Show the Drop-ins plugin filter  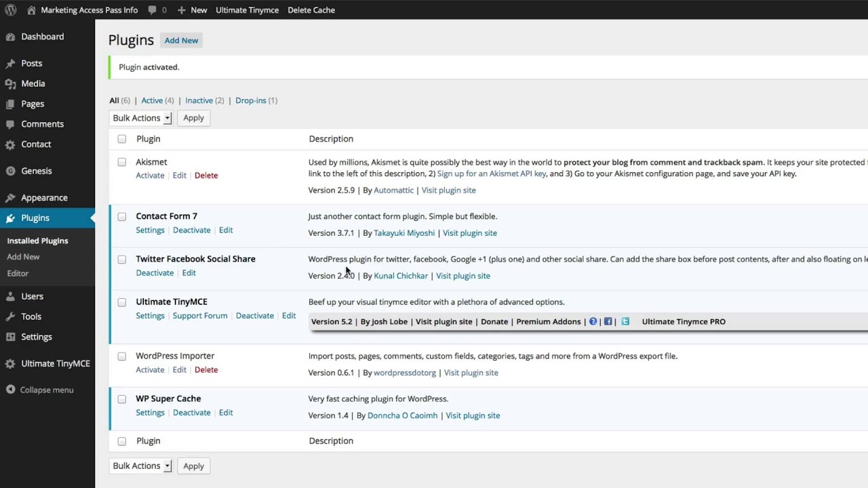tap(250, 100)
